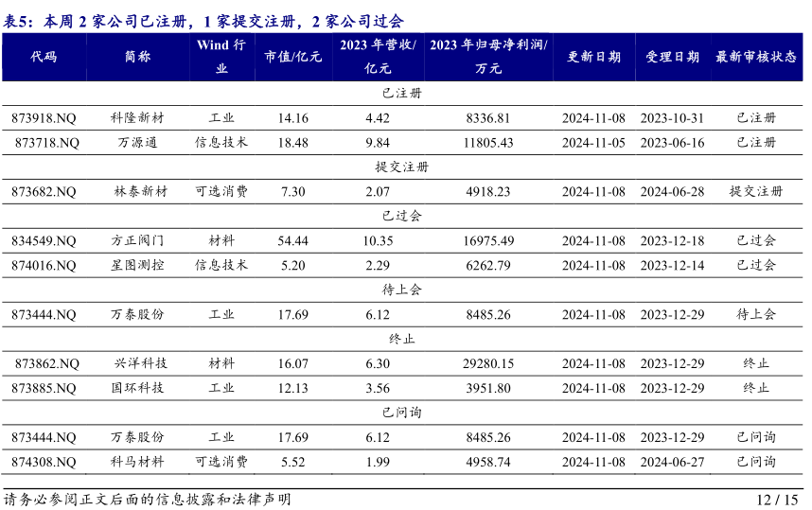Click the table title 表5 heading text
The height and width of the screenshot is (510, 812).
click(x=203, y=21)
